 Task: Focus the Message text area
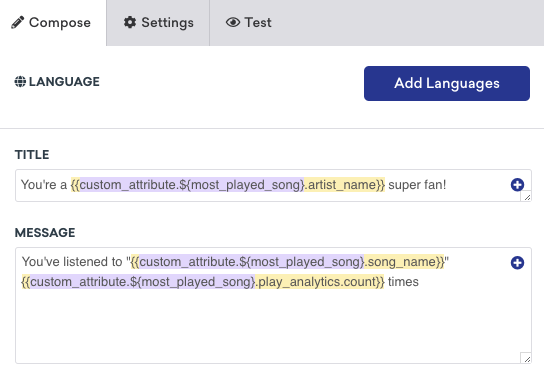(273, 305)
